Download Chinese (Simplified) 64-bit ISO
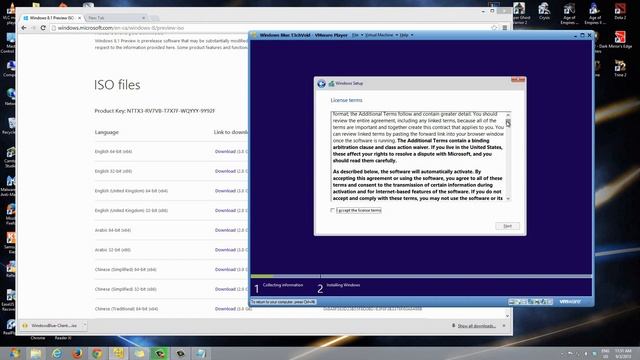The width and height of the screenshot is (640, 360). tap(225, 269)
